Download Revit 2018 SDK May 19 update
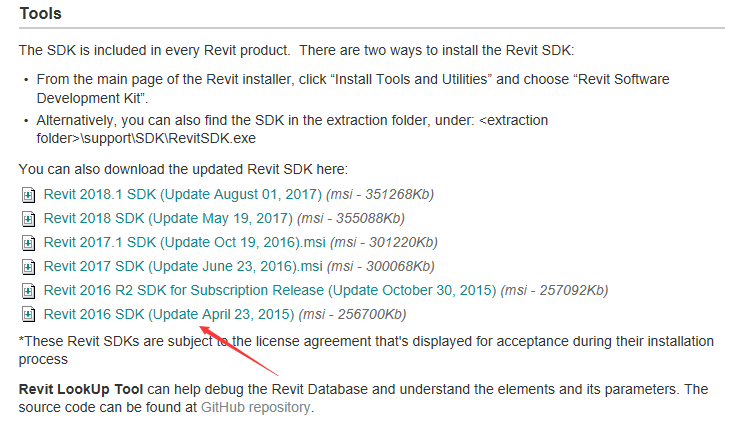Image resolution: width=745 pixels, height=424 pixels. tap(168, 218)
